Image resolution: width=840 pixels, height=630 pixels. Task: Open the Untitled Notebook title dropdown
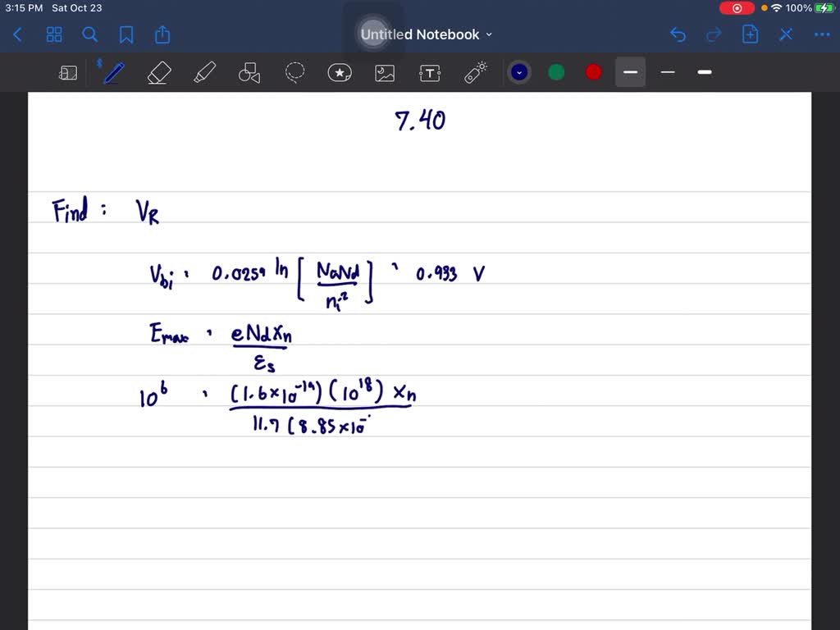(489, 34)
